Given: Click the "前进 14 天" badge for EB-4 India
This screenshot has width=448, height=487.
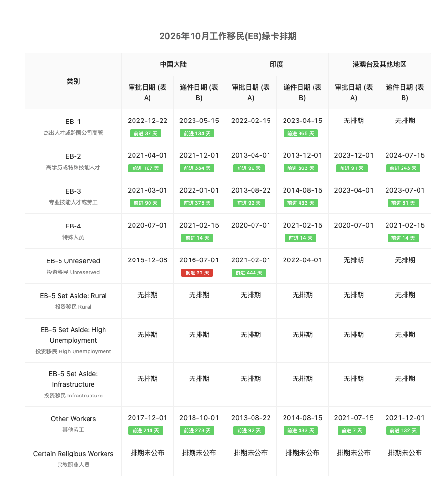Looking at the screenshot, I should coord(300,238).
